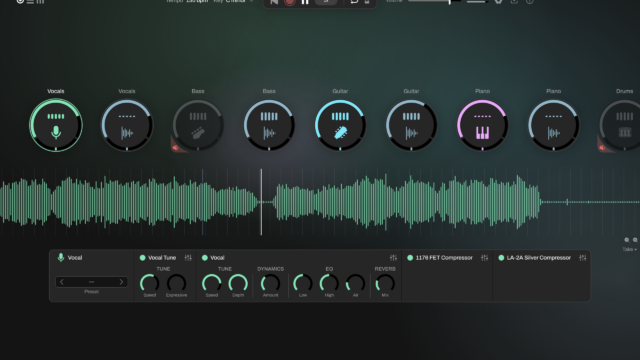
Task: Open Vocal Tune settings sliders icon
Action: (188, 258)
